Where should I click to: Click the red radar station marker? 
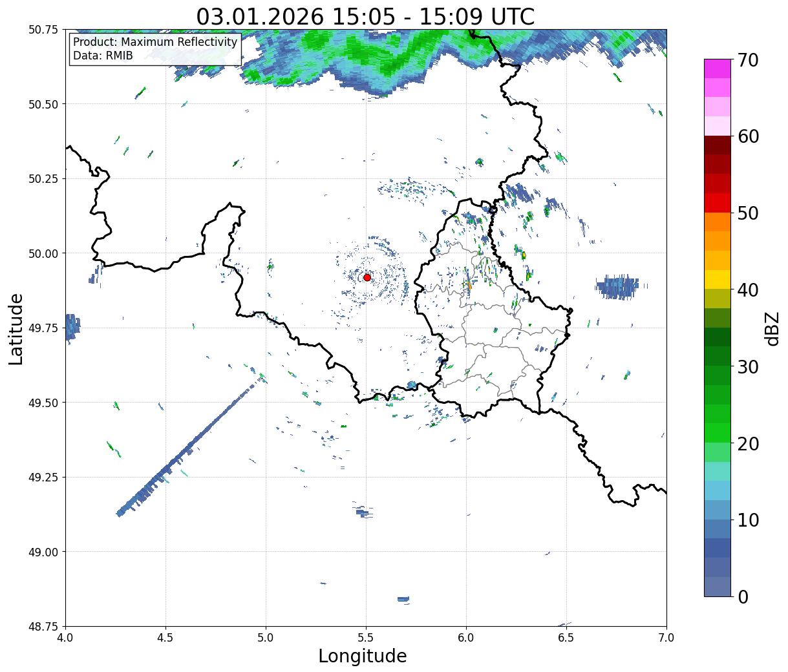[x=367, y=277]
